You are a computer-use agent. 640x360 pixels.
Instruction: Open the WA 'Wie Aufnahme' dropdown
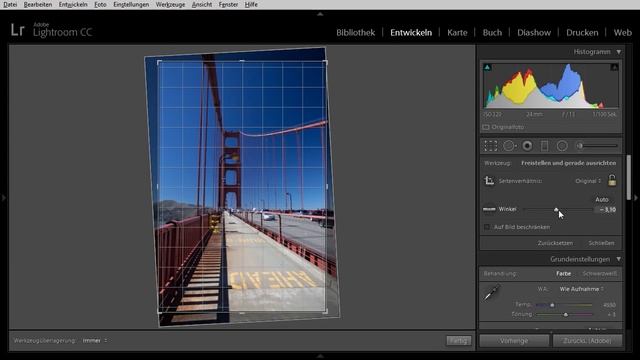coord(582,289)
